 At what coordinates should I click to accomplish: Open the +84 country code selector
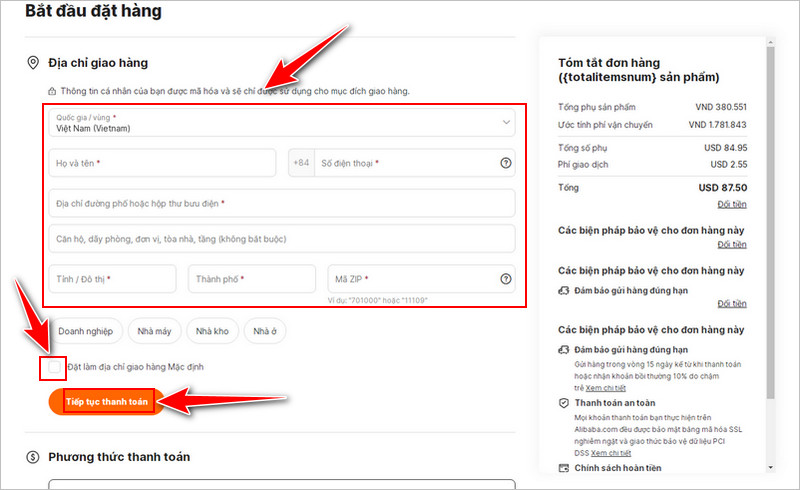click(x=302, y=163)
